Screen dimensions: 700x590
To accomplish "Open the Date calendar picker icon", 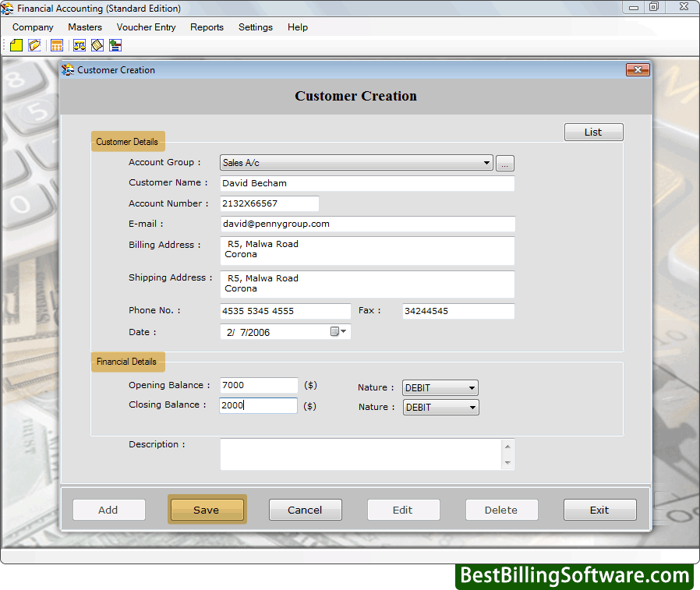I will [338, 331].
